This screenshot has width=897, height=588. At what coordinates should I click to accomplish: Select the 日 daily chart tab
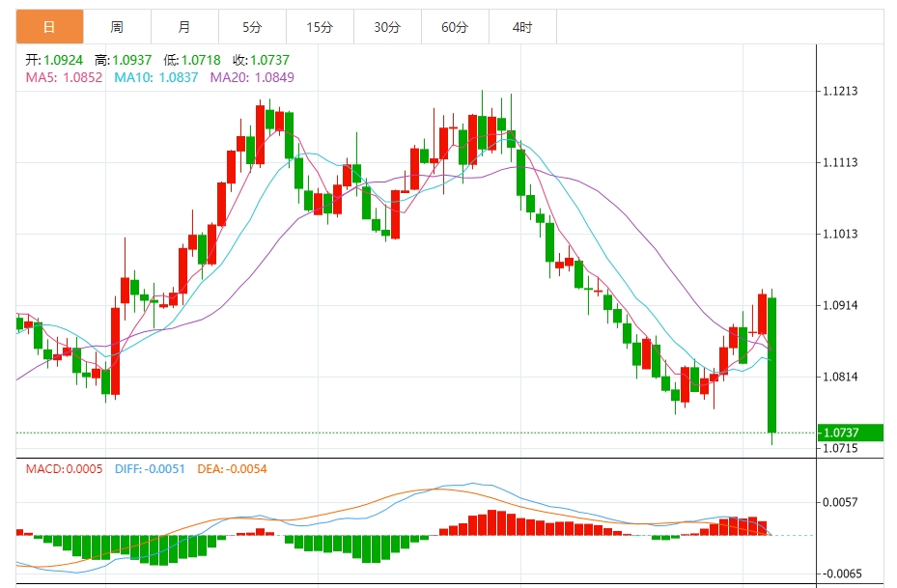coord(50,27)
